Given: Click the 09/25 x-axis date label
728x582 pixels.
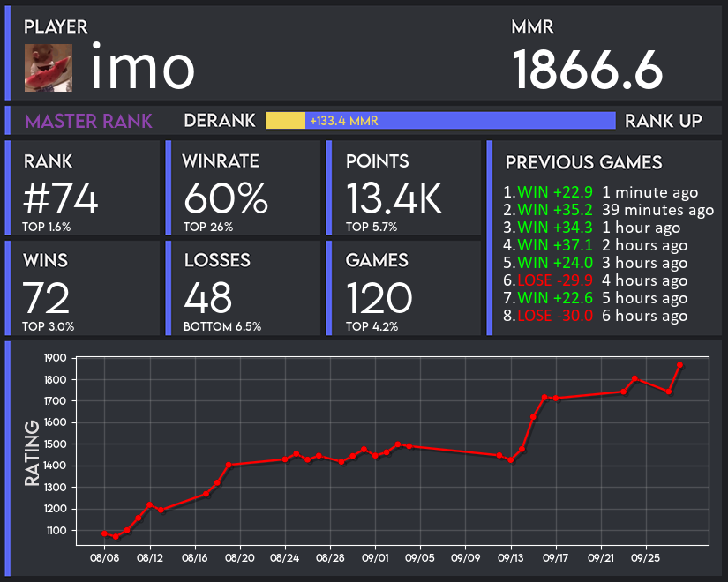Looking at the screenshot, I should pos(645,557).
